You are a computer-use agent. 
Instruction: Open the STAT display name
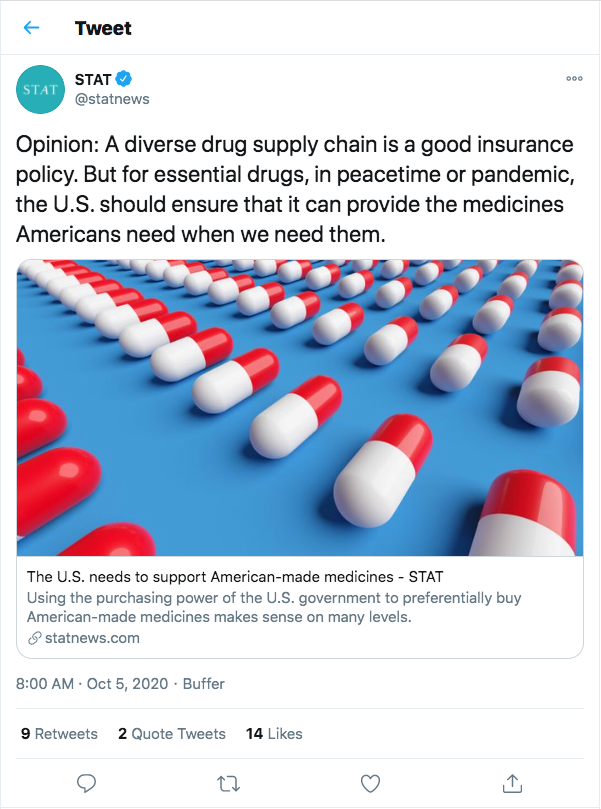click(94, 79)
